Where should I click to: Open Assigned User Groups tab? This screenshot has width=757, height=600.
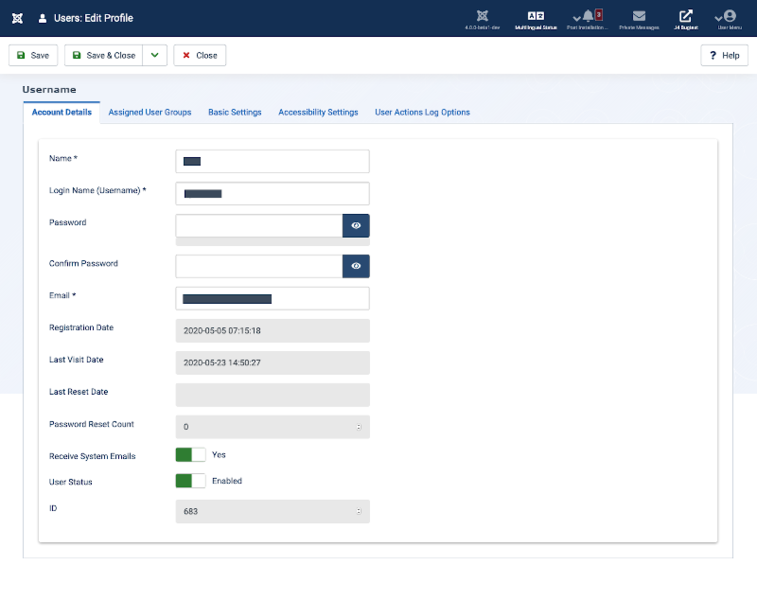point(150,112)
